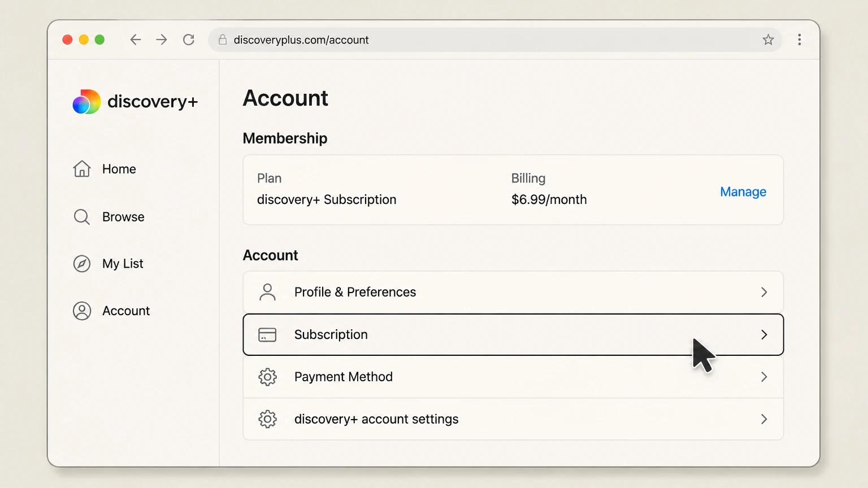Image resolution: width=868 pixels, height=488 pixels.
Task: Click the gear icon beside discovery+ account settings
Action: point(267,419)
